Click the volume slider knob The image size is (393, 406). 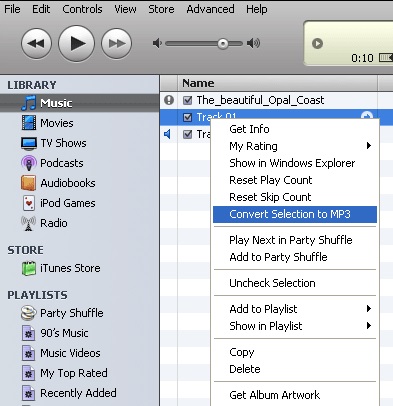point(223,44)
